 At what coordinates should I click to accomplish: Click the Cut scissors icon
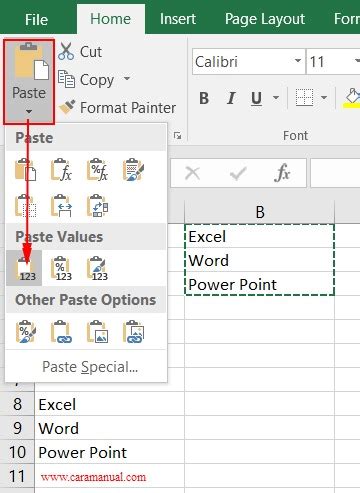(x=66, y=52)
